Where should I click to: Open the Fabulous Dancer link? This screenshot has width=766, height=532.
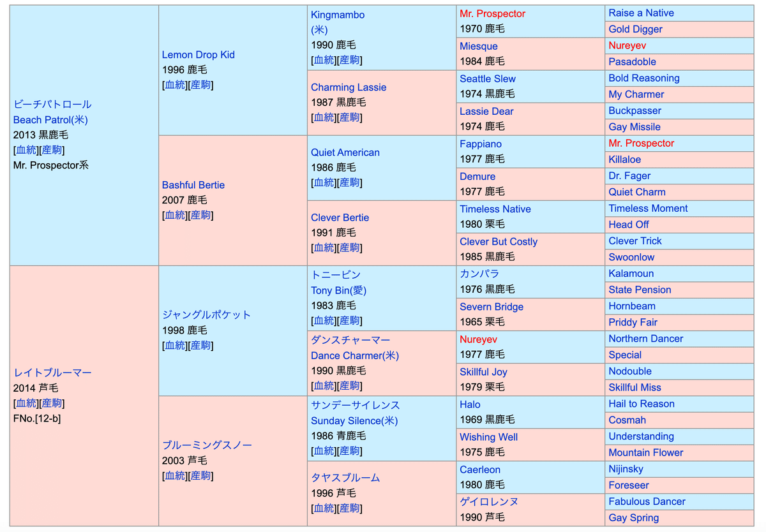[x=647, y=502]
